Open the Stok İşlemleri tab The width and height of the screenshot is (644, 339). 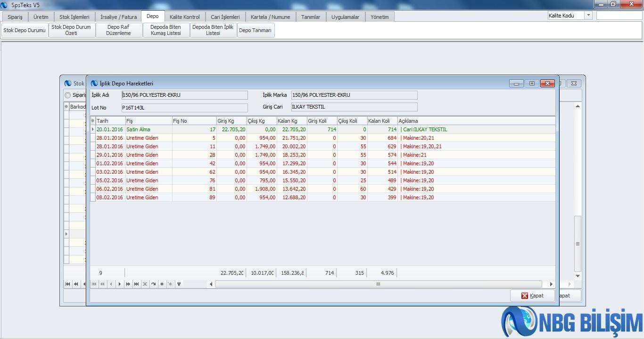coord(74,17)
